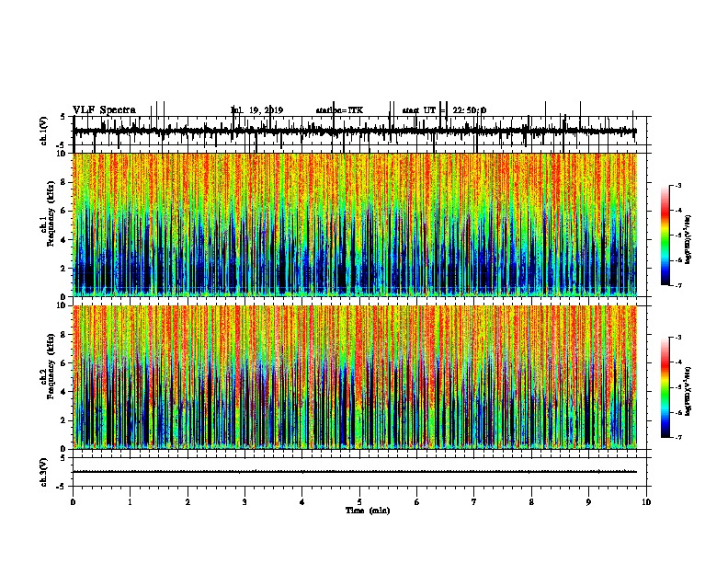Click the "8" kHz tick on ch.1 spectrogram

click(64, 182)
